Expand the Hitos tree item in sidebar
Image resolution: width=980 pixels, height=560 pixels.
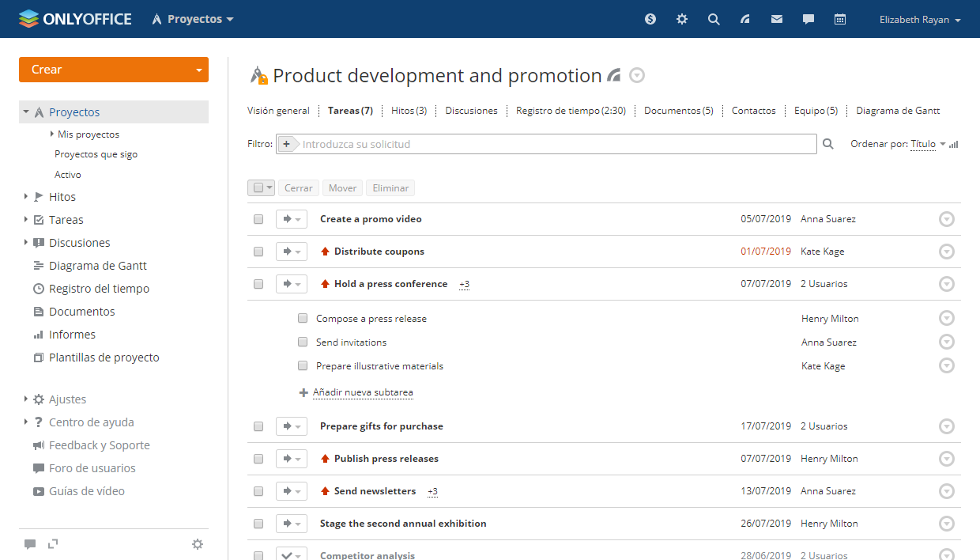coord(26,197)
